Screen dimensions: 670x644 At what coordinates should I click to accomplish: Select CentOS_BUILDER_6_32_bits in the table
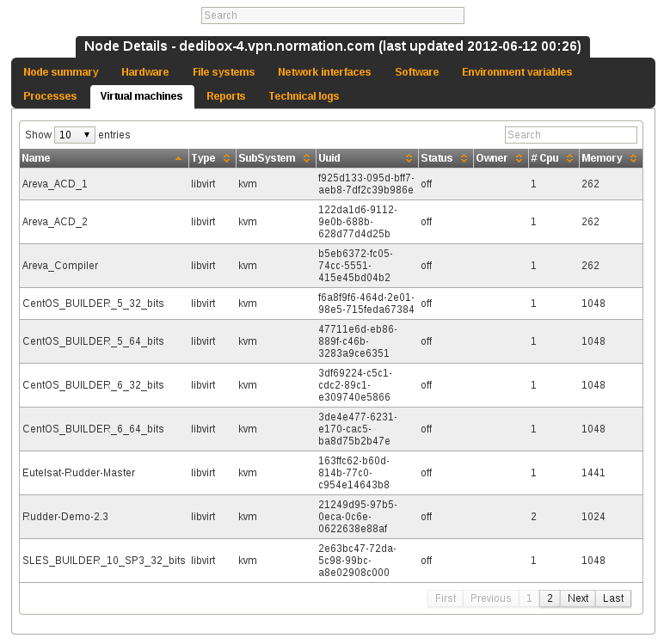(93, 385)
